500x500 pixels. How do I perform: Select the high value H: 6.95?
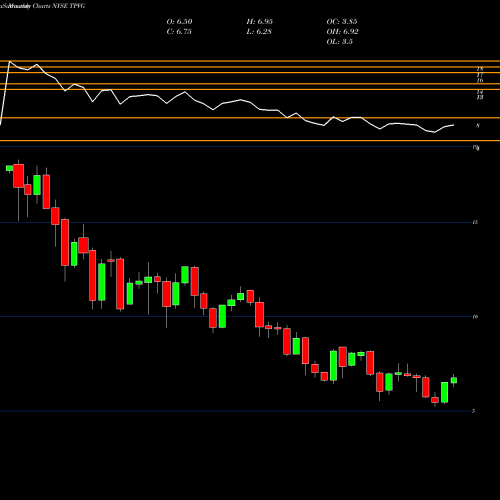pos(260,22)
